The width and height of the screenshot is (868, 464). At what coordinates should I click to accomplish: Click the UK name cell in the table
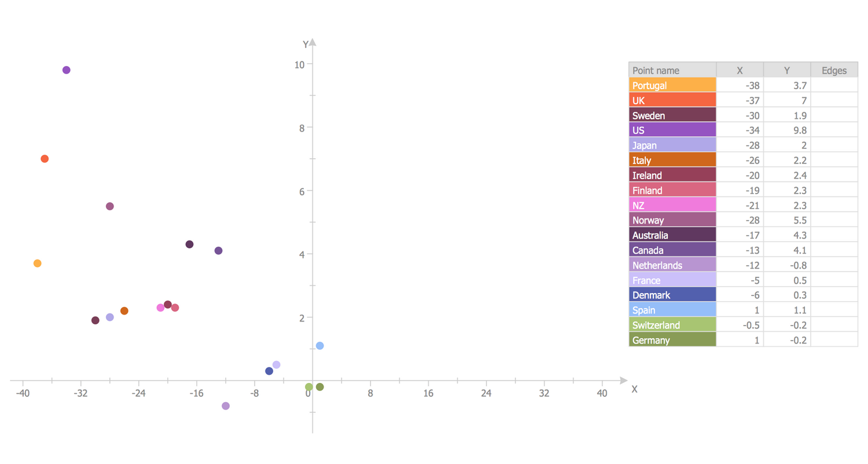click(672, 100)
